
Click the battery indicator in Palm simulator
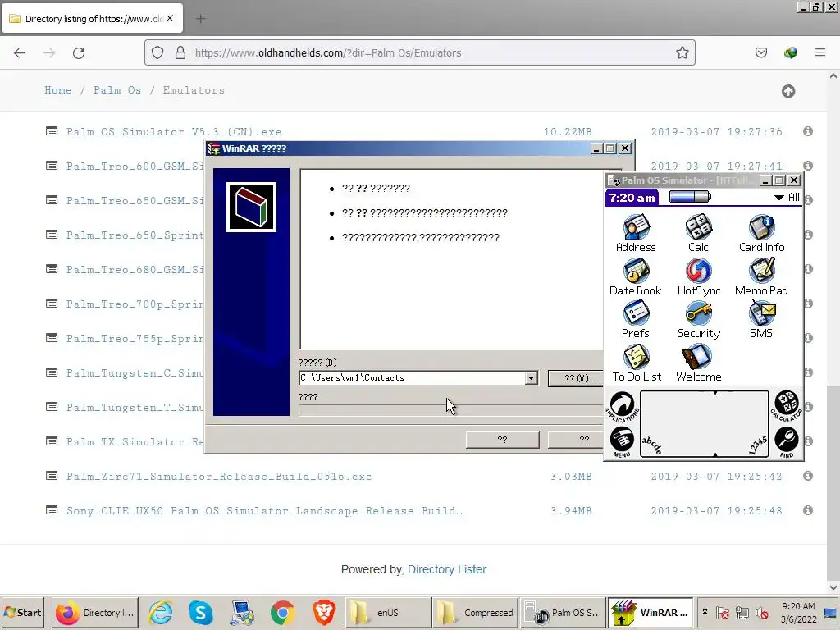690,197
